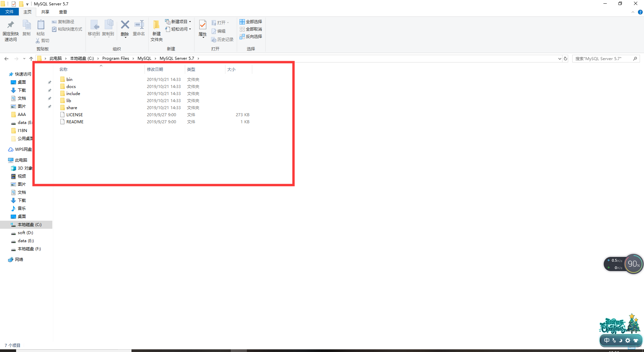Click Copy Path option

63,22
